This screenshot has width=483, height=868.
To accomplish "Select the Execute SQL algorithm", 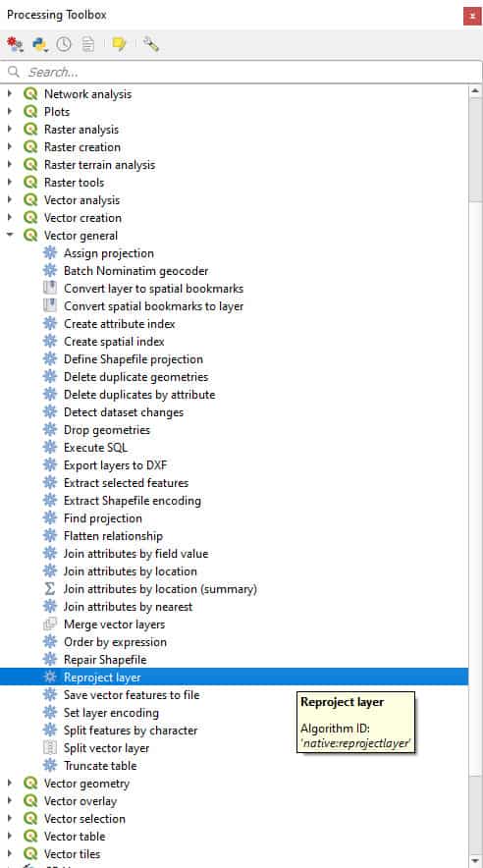I will click(95, 448).
